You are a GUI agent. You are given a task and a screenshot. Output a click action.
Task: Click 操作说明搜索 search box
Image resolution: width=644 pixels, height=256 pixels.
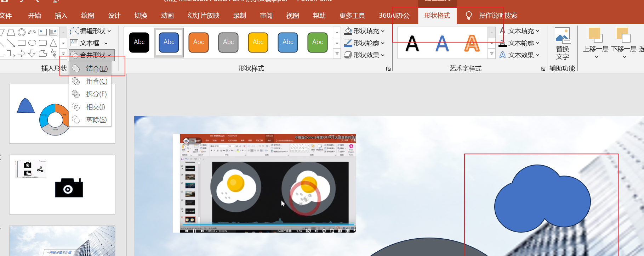(x=498, y=16)
